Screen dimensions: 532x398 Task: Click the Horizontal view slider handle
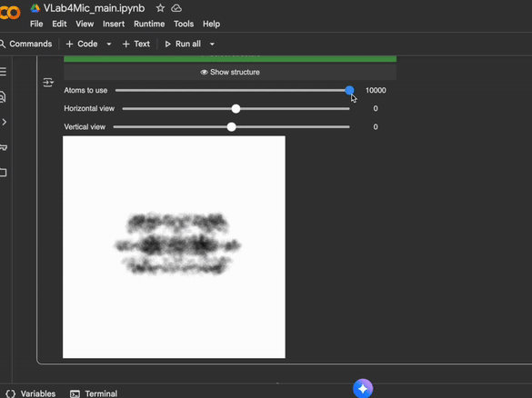tap(236, 109)
